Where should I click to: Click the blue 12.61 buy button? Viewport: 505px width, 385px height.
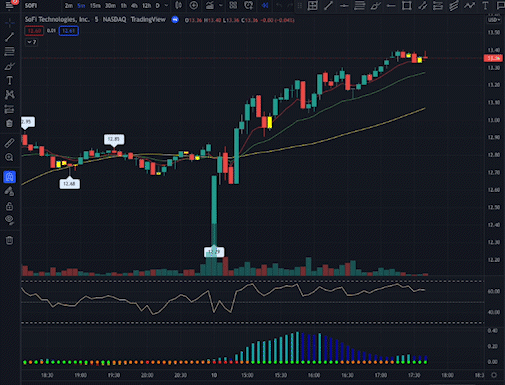click(x=69, y=31)
